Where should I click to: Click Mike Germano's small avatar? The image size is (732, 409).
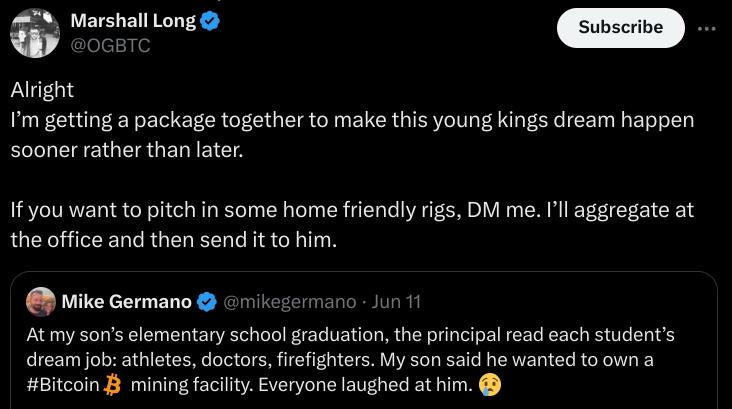pyautogui.click(x=41, y=301)
